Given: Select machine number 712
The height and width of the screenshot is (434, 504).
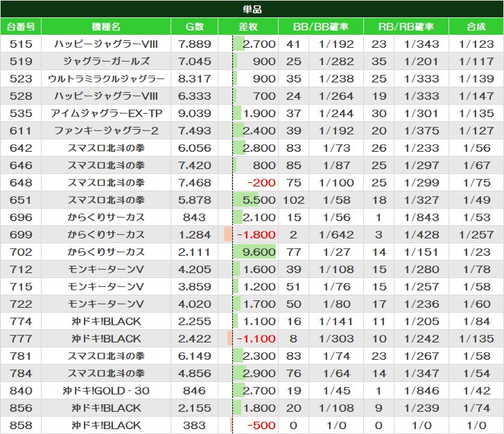Looking at the screenshot, I should pos(21,270).
